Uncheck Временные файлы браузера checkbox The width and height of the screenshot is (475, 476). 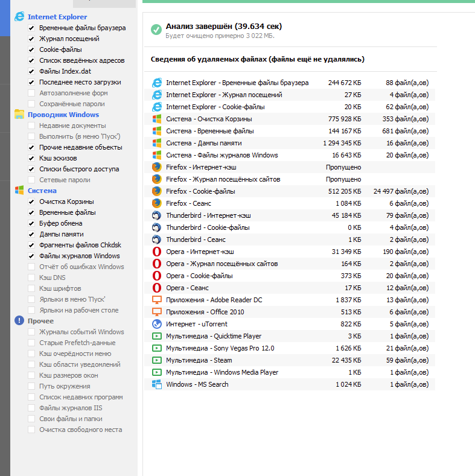pos(31,28)
